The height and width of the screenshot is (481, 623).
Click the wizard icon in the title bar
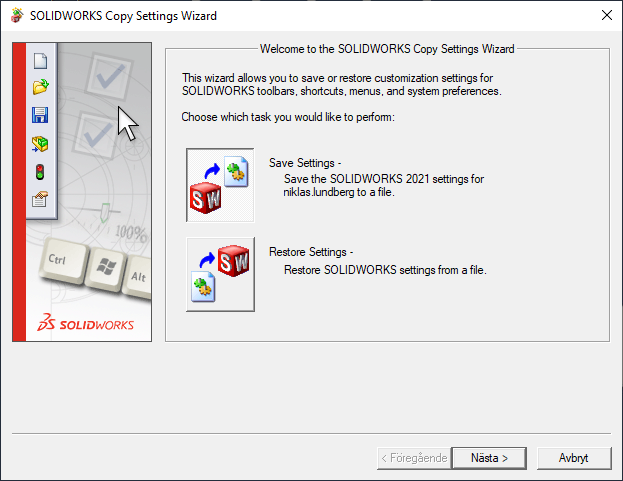pyautogui.click(x=17, y=15)
